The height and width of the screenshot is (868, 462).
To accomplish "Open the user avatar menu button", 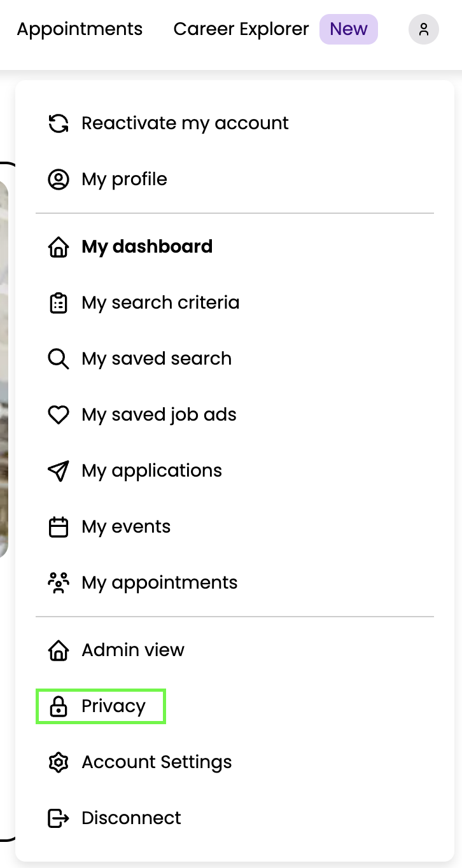I will [x=424, y=29].
